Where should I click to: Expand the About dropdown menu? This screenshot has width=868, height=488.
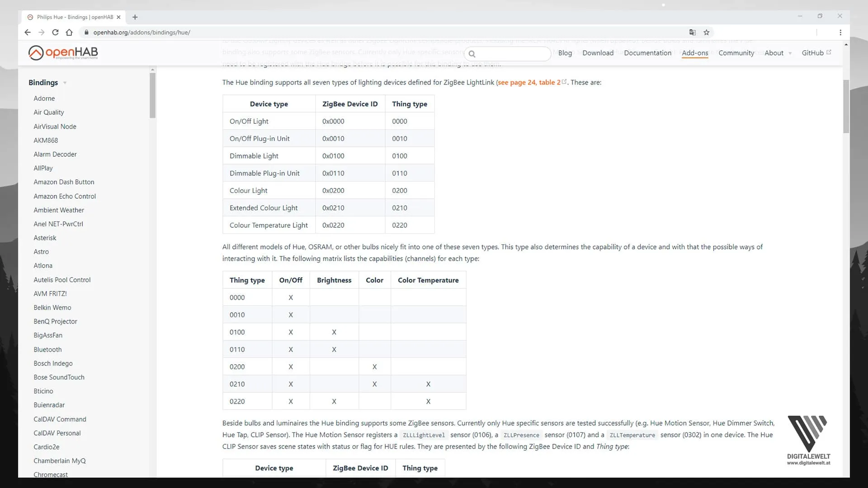(778, 53)
